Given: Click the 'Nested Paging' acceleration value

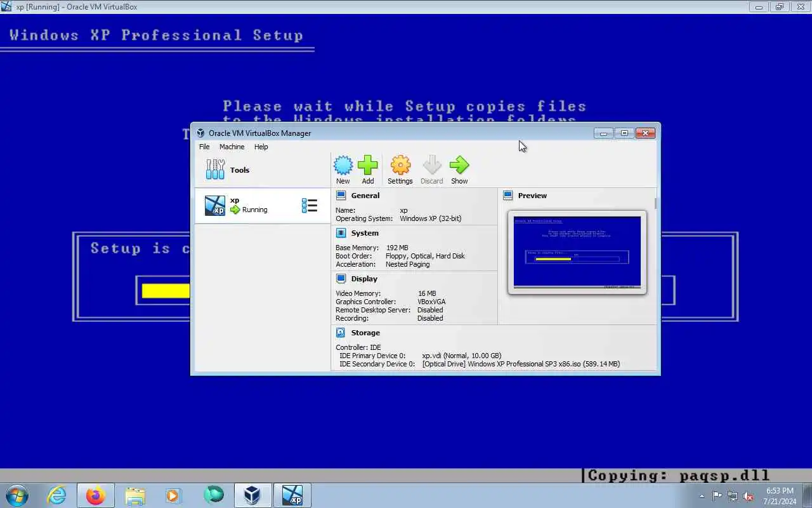Looking at the screenshot, I should tap(407, 264).
